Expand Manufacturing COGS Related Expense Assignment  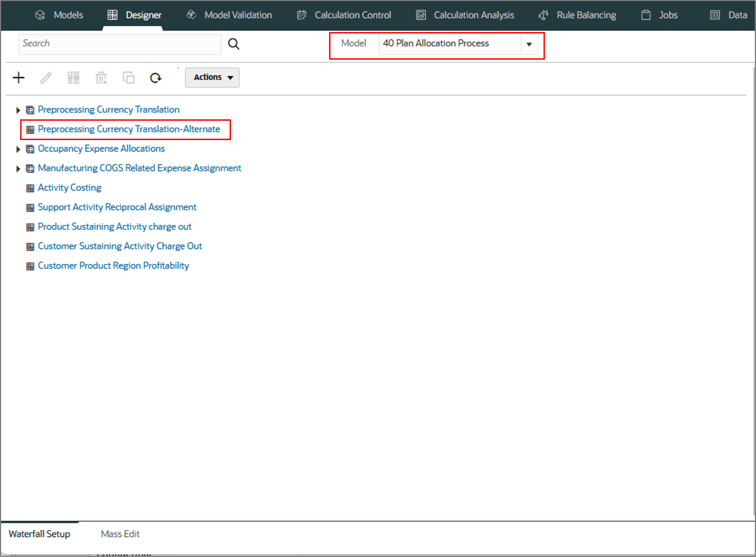[x=18, y=169]
